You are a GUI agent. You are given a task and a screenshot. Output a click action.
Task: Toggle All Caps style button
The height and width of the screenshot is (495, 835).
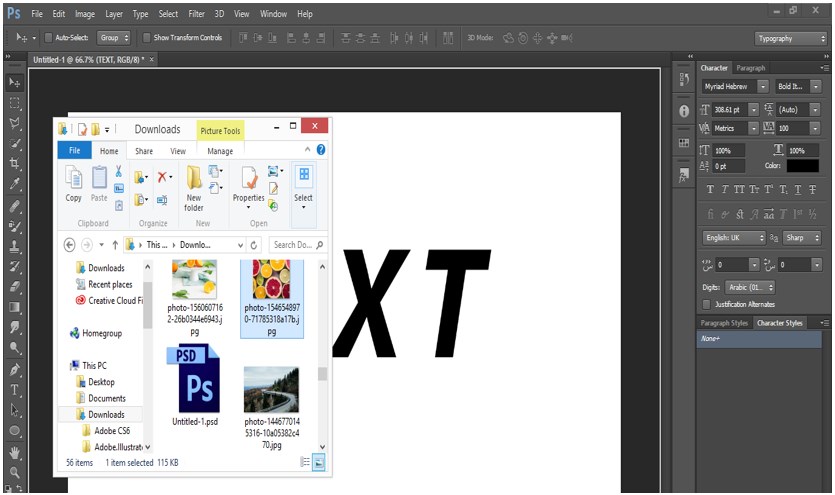[x=739, y=189]
